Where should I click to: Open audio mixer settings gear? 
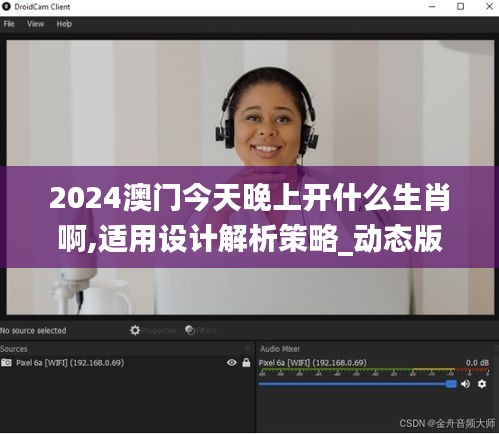click(x=482, y=384)
